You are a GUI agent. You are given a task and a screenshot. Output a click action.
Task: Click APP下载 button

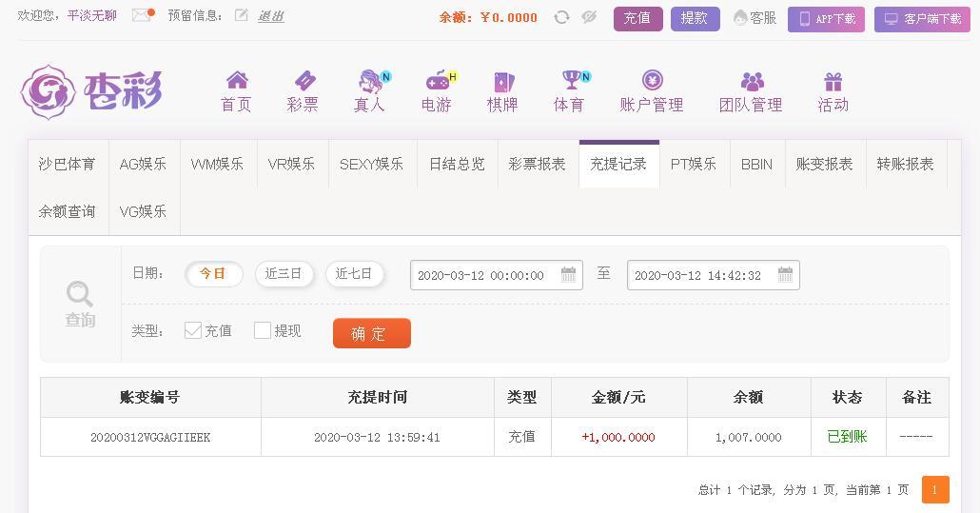pos(826,19)
